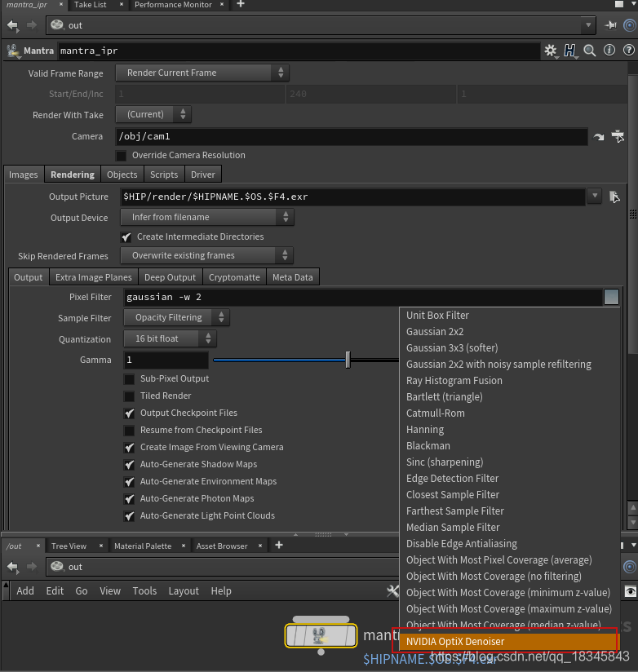Expand the top out path dropdown arrow

coord(588,24)
